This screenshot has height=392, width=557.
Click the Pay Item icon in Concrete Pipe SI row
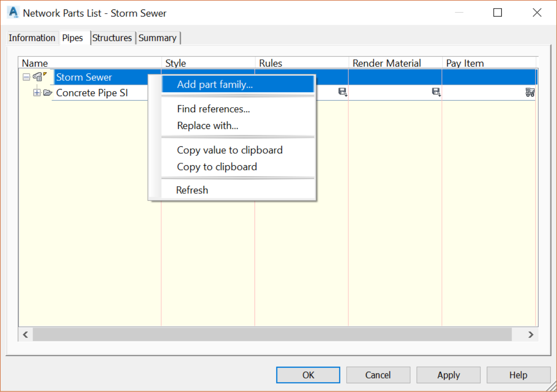530,92
